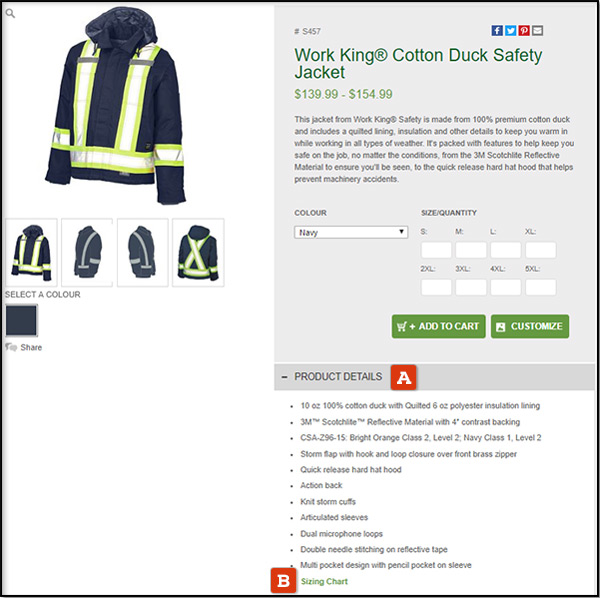View the front jacket thumbnail
600x598 pixels.
(x=31, y=253)
